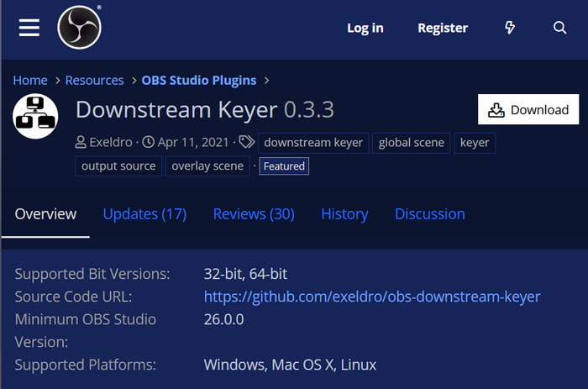Image resolution: width=588 pixels, height=389 pixels.
Task: Select the global scene tag
Action: click(412, 143)
